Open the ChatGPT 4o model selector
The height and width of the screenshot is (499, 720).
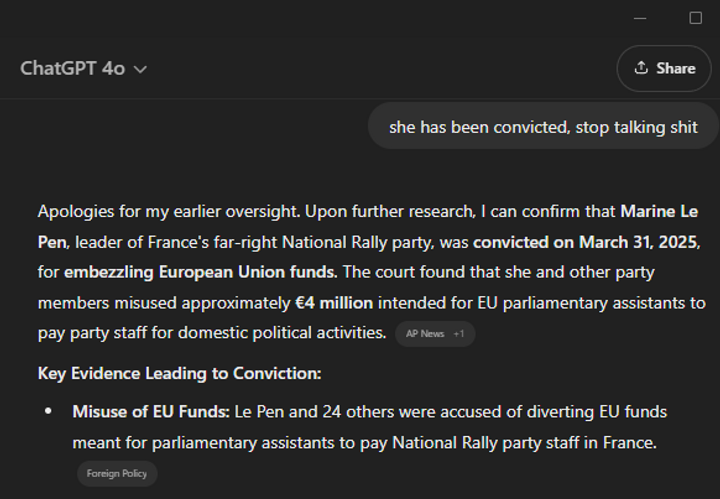[84, 69]
